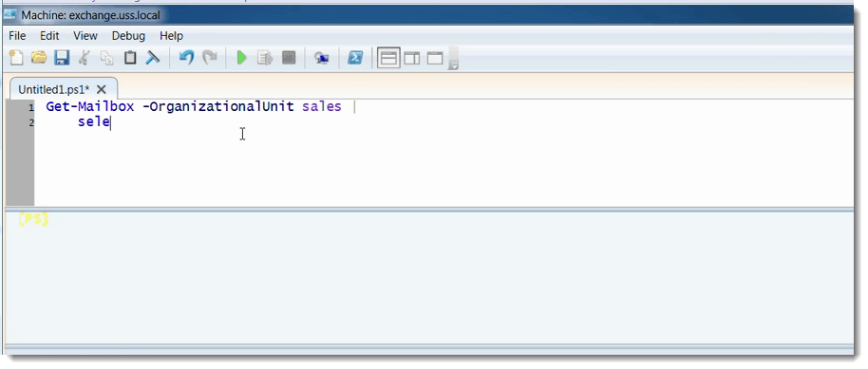This screenshot has width=868, height=369.
Task: Click the -OrganizationalUnit parameter text
Action: click(218, 107)
